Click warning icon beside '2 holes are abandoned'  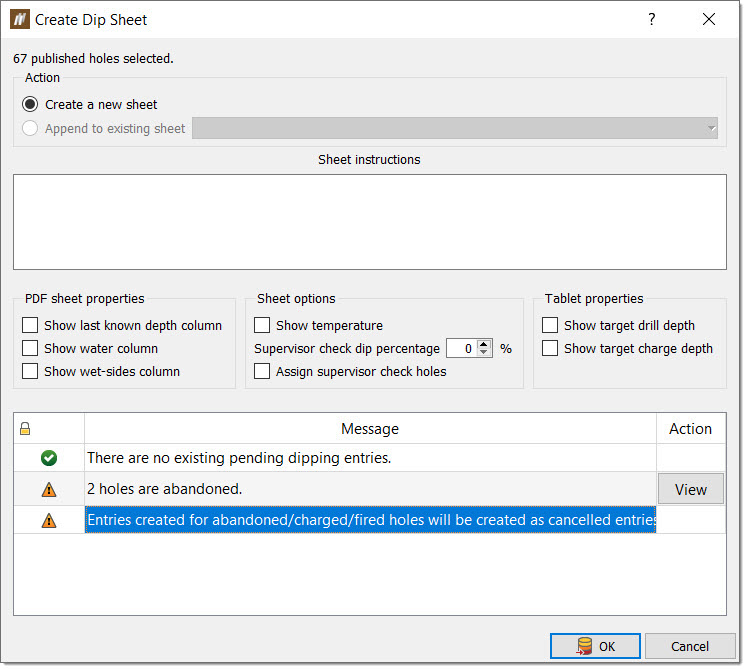pyautogui.click(x=49, y=489)
